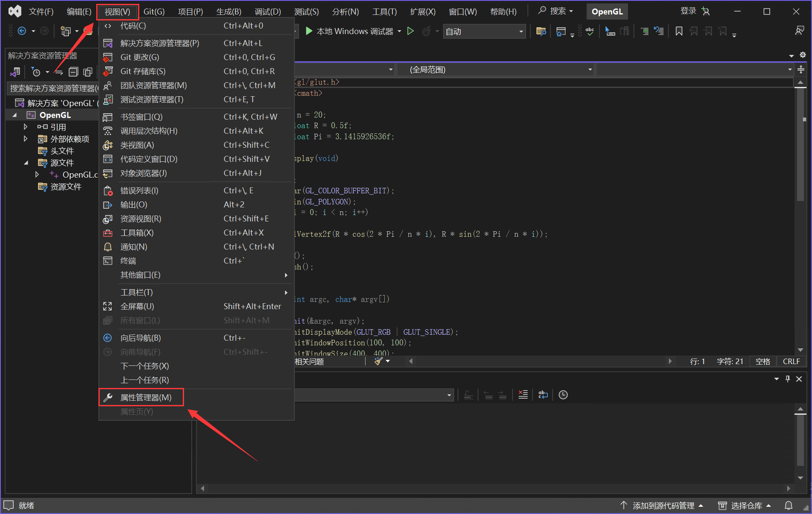Click the output clock timestamp icon
Viewport: 812px width, 514px height.
pos(563,395)
